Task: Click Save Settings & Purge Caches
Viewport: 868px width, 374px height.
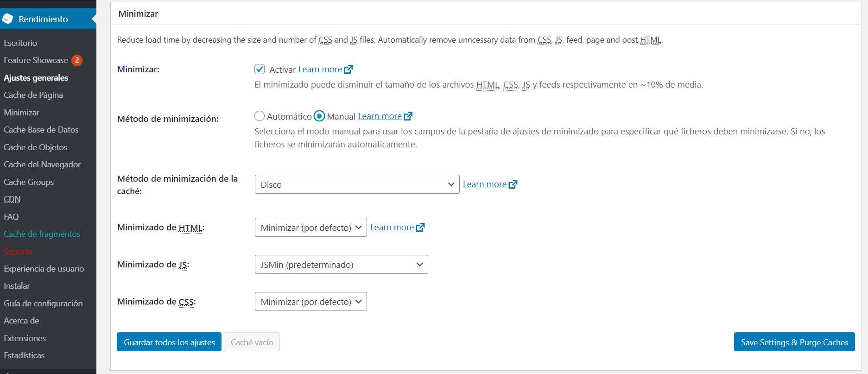Action: point(794,342)
